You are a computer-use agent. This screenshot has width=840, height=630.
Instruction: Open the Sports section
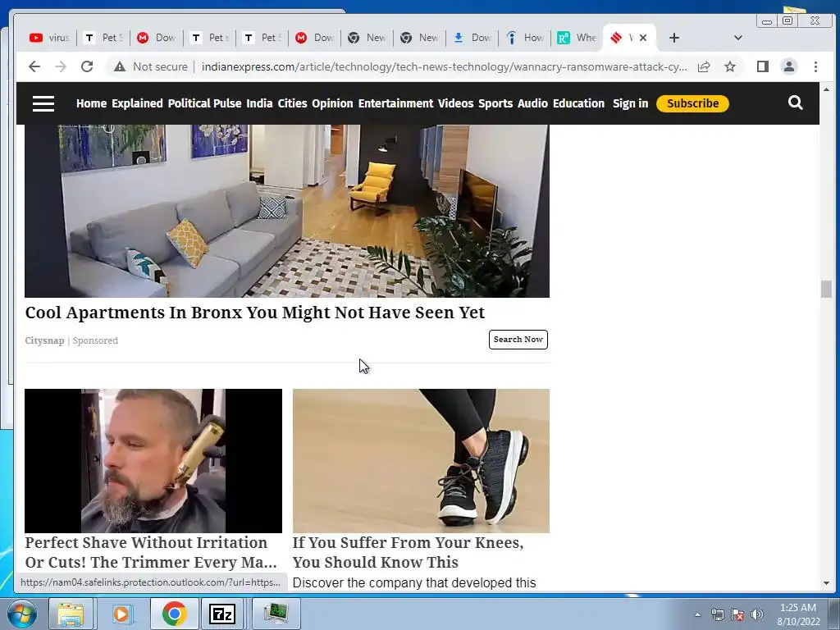(495, 103)
